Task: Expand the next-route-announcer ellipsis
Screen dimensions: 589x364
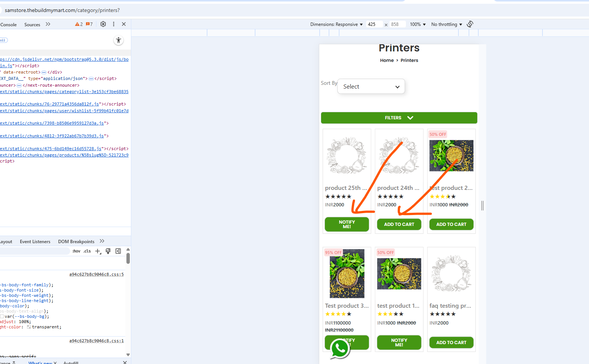Action: [x=19, y=85]
